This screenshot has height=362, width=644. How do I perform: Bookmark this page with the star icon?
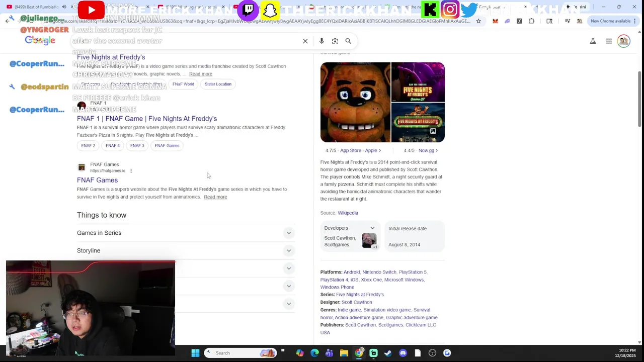[x=478, y=21]
